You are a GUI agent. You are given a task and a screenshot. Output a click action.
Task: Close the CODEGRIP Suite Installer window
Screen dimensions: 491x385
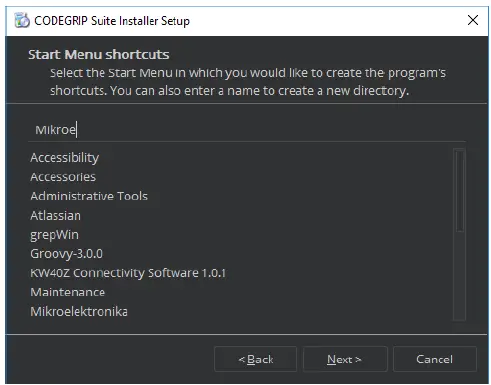[x=473, y=20]
